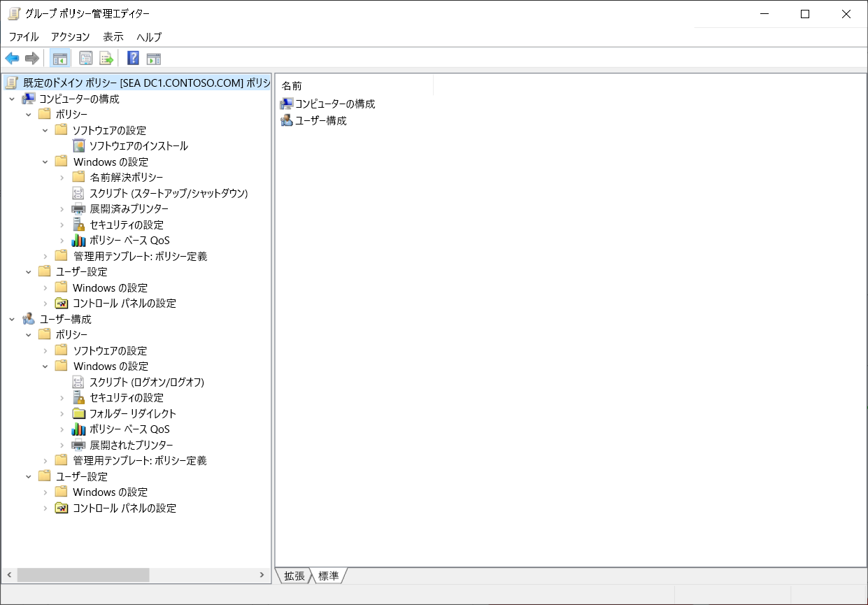Click the scroll icon beside 既定のドメイン ポリシー root

[x=12, y=83]
